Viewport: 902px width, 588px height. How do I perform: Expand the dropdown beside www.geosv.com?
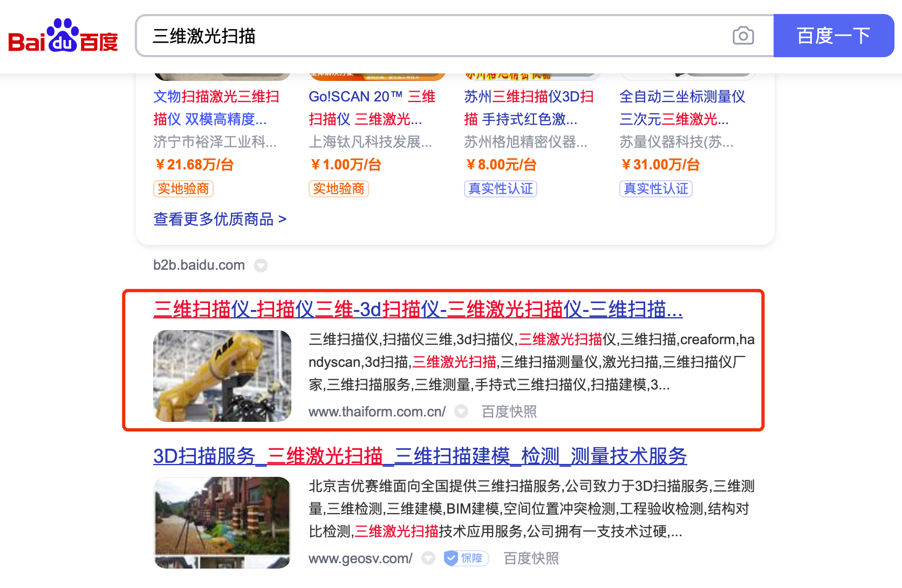[428, 558]
